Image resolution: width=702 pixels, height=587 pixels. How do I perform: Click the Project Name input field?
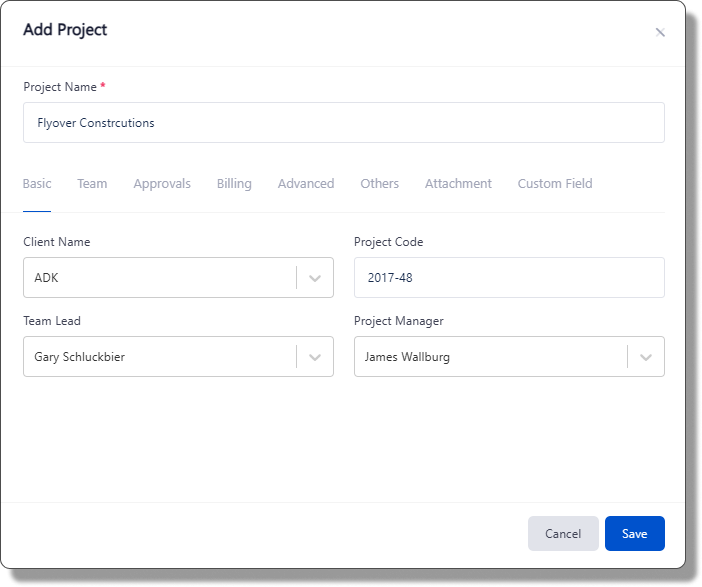pyautogui.click(x=343, y=123)
